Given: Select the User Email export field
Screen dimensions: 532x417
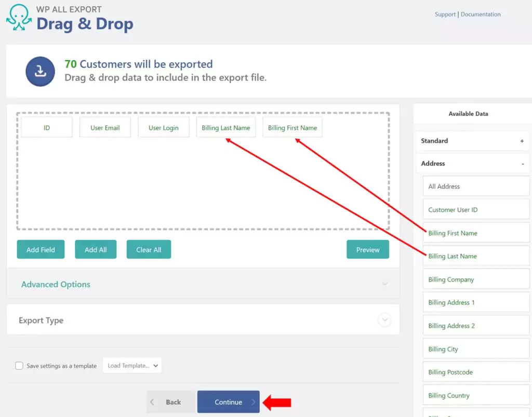Looking at the screenshot, I should [x=105, y=127].
